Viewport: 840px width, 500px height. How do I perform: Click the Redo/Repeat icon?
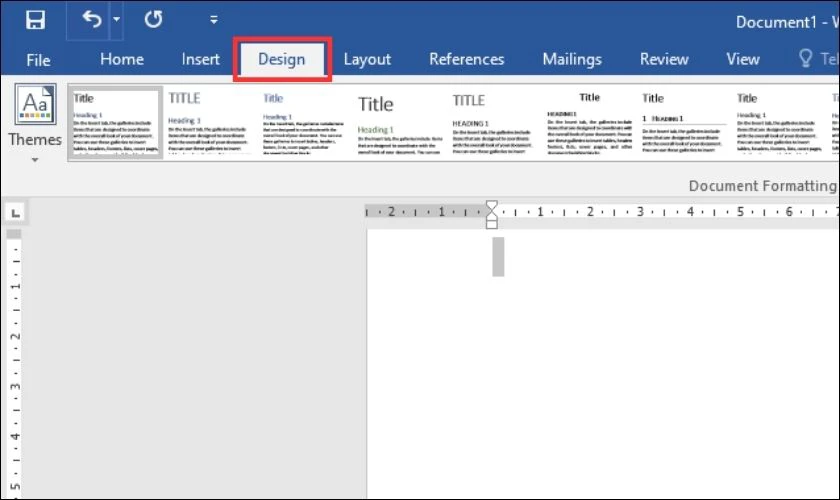point(153,20)
